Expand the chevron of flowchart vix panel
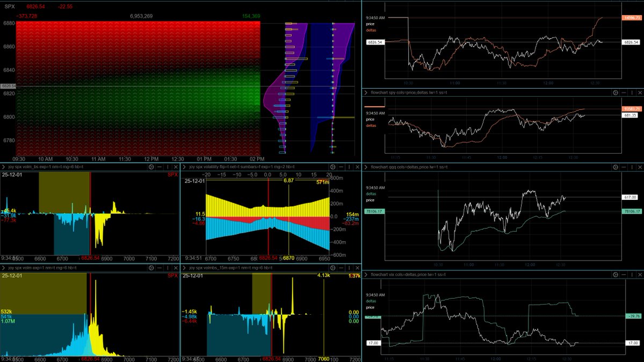 point(366,274)
